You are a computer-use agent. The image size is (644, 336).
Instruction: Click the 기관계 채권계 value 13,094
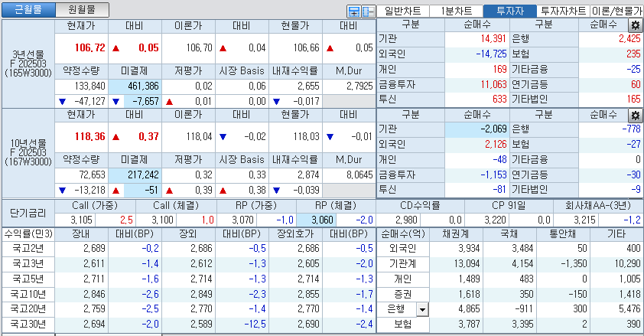(x=467, y=264)
